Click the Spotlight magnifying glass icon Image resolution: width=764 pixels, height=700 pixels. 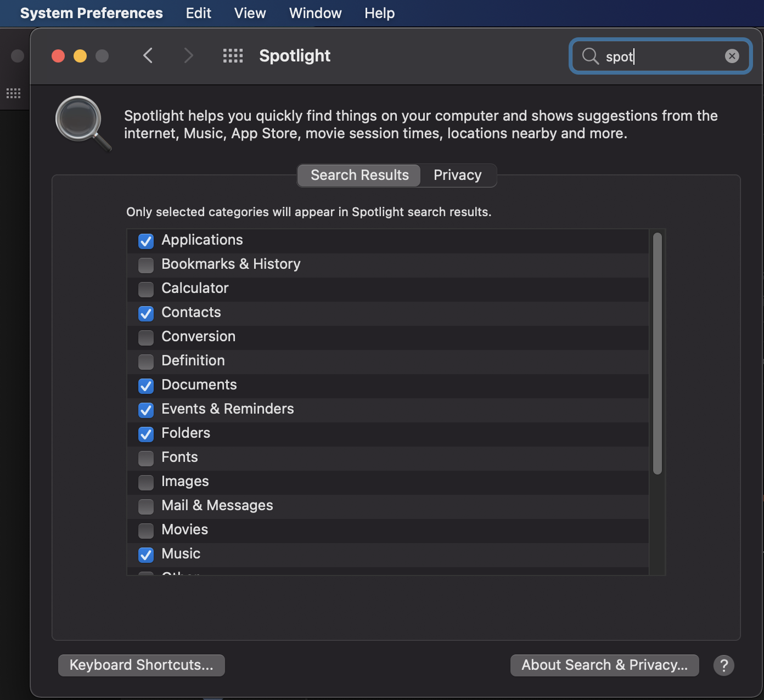pos(83,123)
